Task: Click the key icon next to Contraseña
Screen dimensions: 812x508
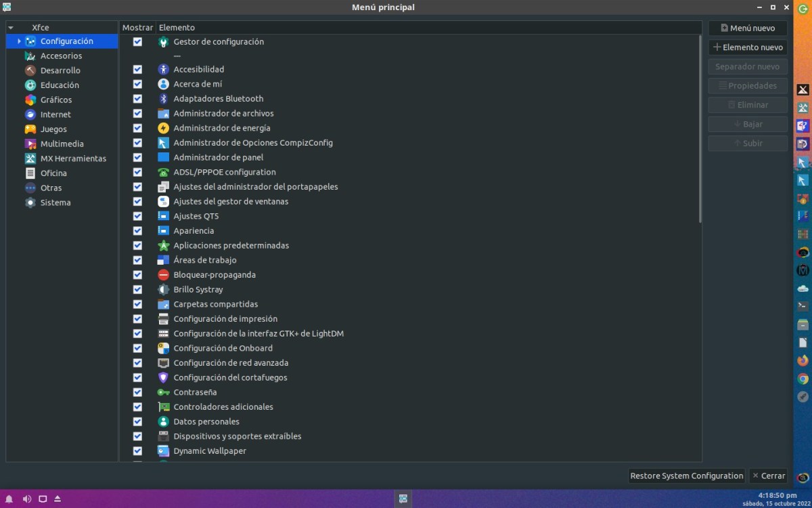Action: (x=163, y=393)
